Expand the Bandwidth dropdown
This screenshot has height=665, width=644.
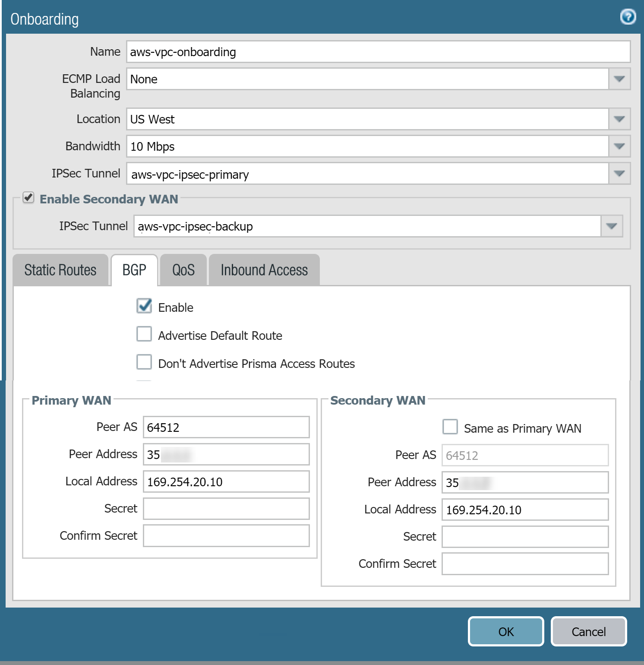coord(619,146)
